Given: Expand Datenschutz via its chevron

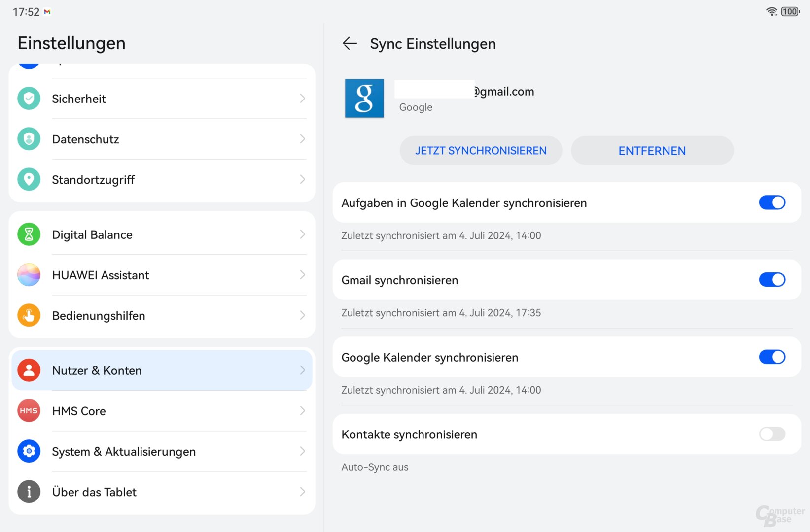Looking at the screenshot, I should click(x=302, y=139).
